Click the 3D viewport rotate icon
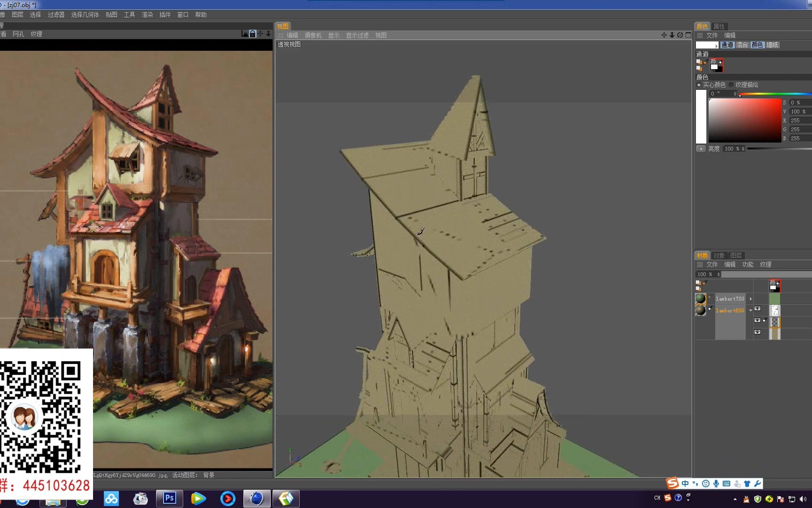 [680, 35]
